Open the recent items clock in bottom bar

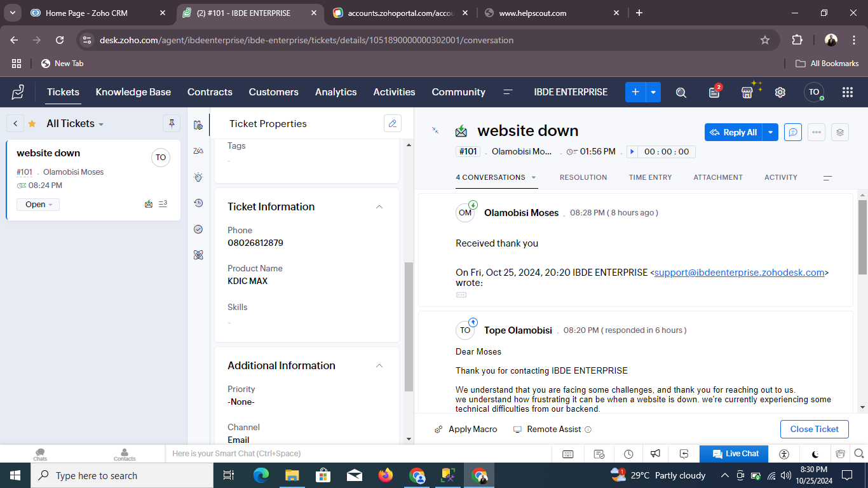[x=628, y=454]
